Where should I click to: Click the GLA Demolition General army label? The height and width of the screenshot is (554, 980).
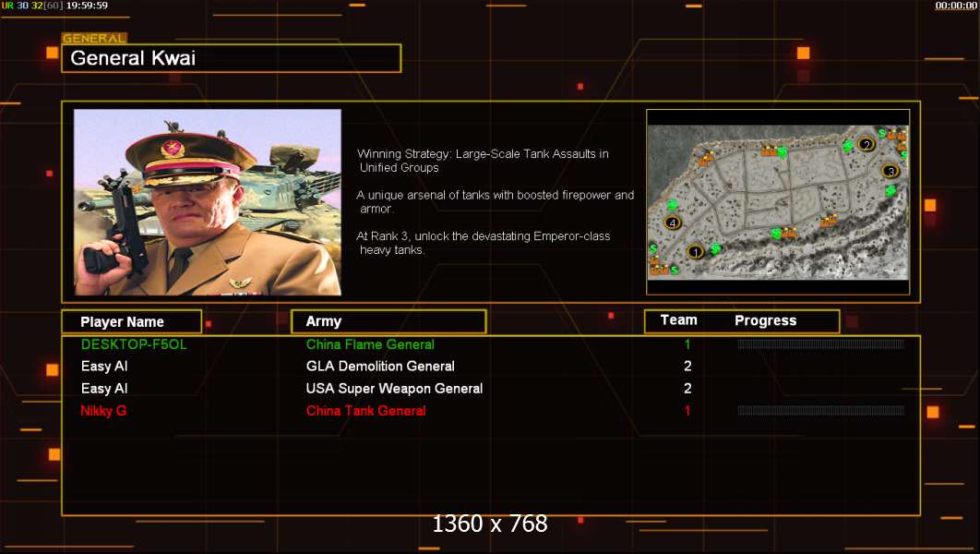click(380, 367)
